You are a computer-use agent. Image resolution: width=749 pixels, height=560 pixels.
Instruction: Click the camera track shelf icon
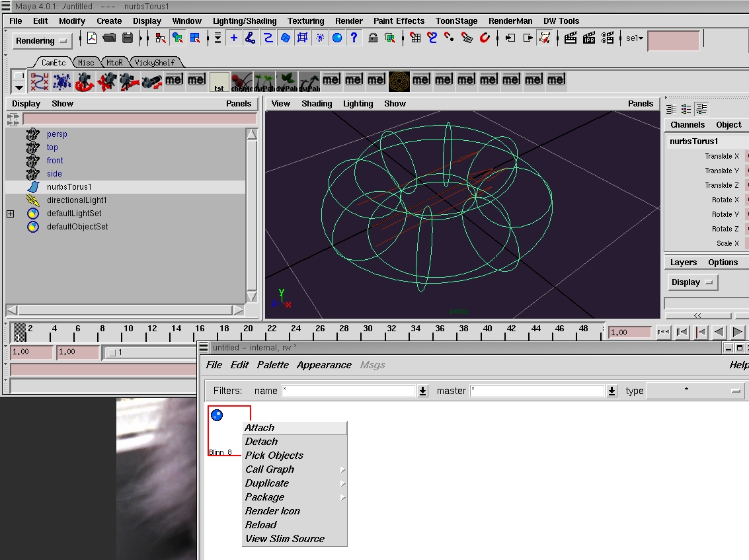click(107, 82)
